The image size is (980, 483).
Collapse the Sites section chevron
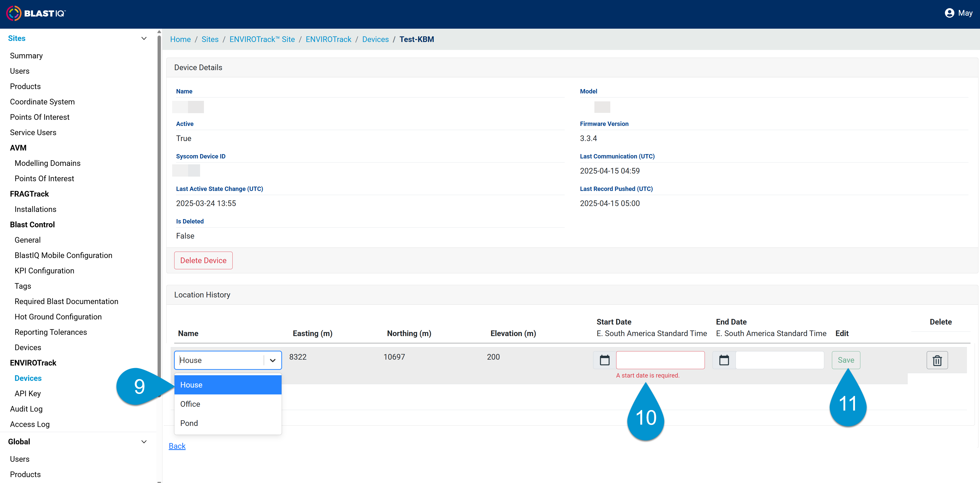click(x=144, y=38)
